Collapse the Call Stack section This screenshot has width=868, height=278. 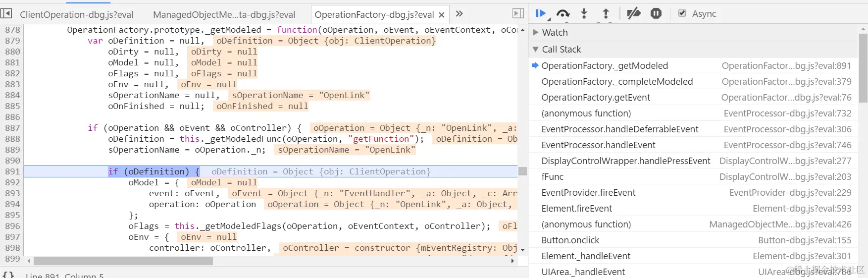click(535, 49)
